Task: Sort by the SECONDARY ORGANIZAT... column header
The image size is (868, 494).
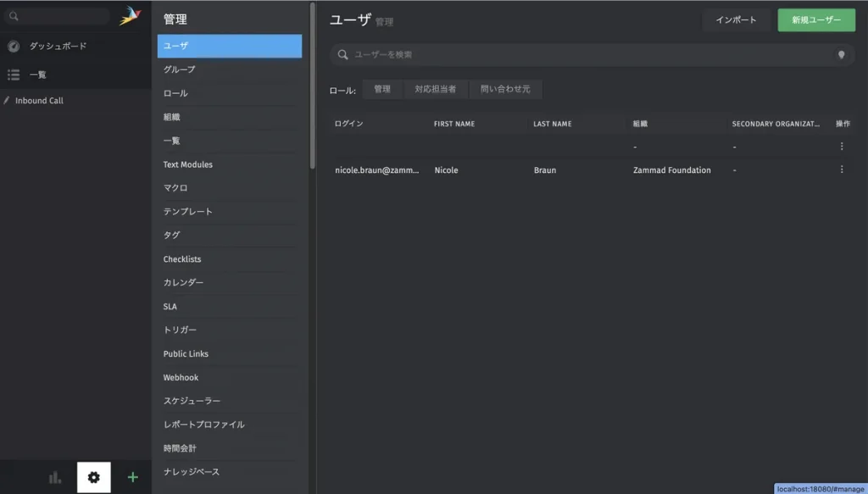Action: click(776, 124)
